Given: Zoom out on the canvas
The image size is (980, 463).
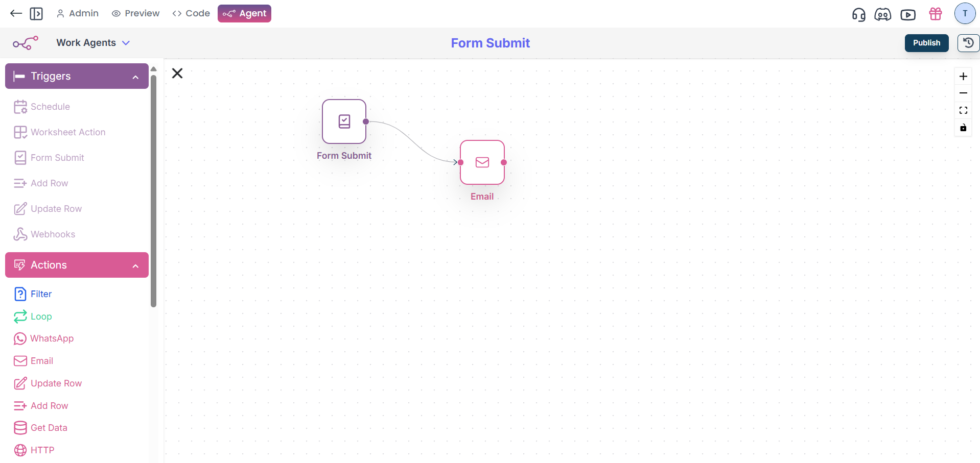Looking at the screenshot, I should (963, 93).
